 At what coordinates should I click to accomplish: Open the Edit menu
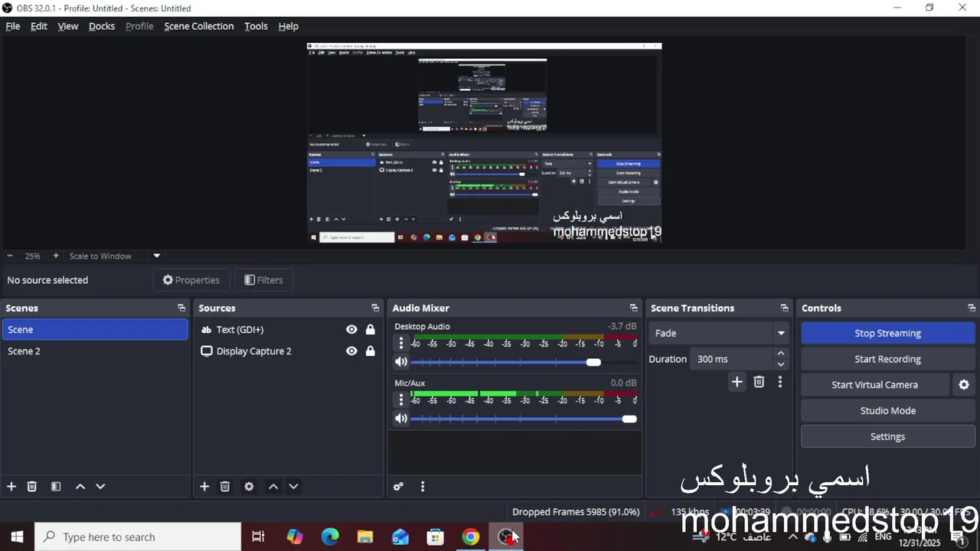click(x=39, y=26)
